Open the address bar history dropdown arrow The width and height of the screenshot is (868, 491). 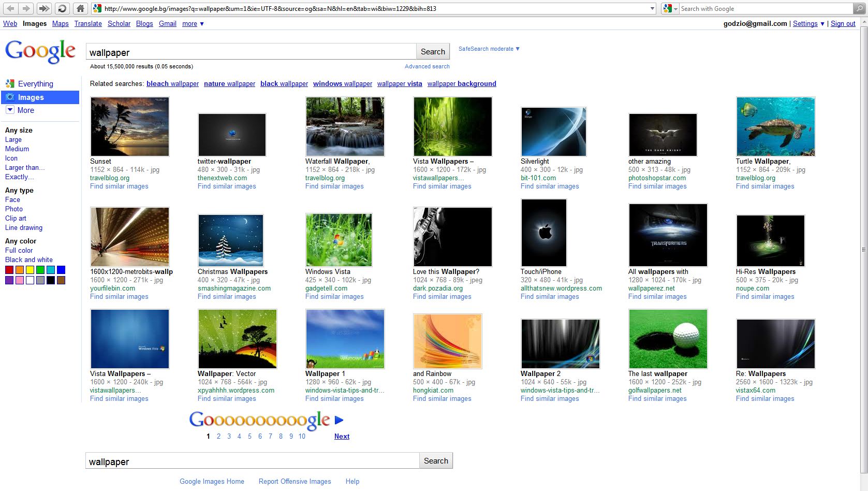click(x=652, y=8)
